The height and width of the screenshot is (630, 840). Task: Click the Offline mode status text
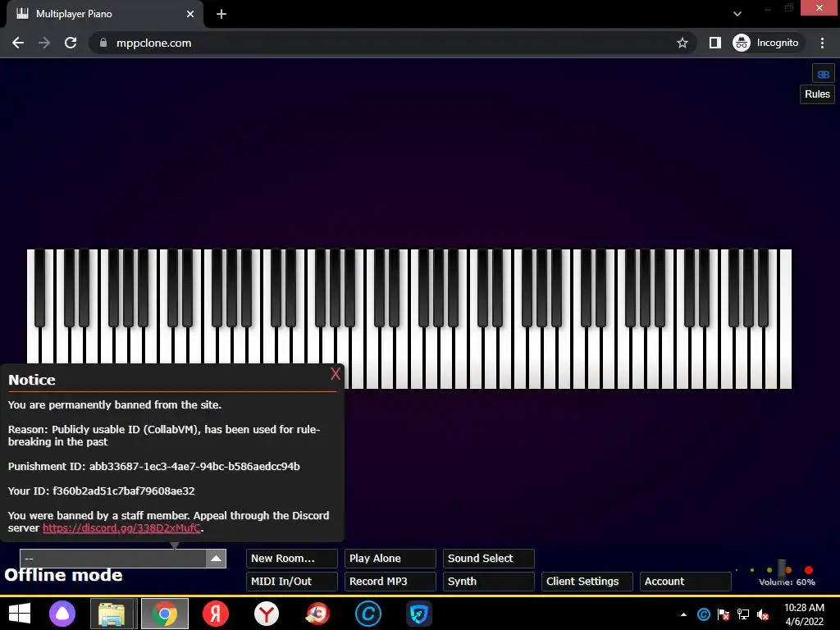pyautogui.click(x=63, y=575)
